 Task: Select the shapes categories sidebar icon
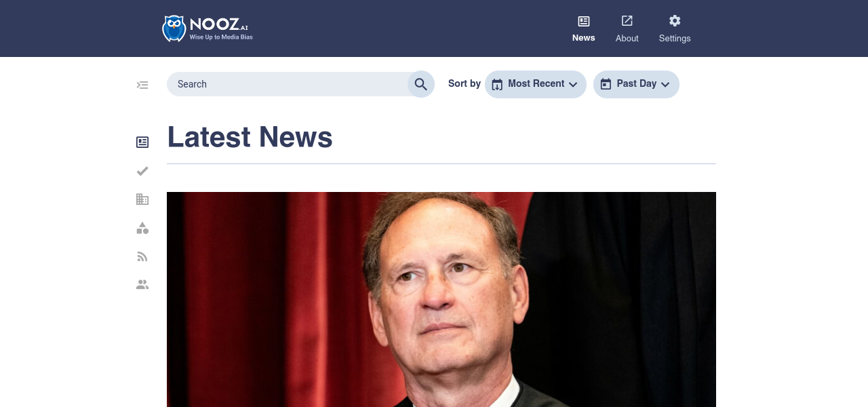(x=142, y=228)
